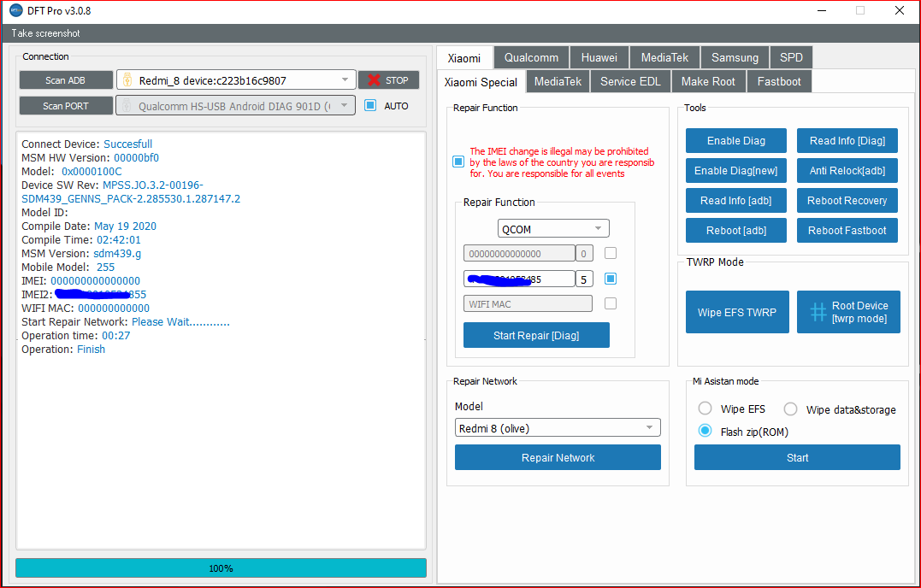Open the top-row MediaTek brand tab
This screenshot has height=588, width=921.
tap(665, 57)
